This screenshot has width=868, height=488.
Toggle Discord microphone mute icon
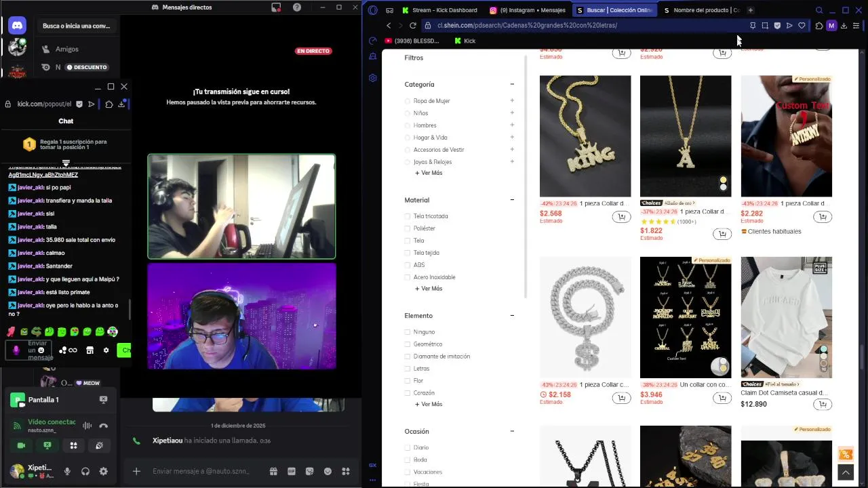67,472
